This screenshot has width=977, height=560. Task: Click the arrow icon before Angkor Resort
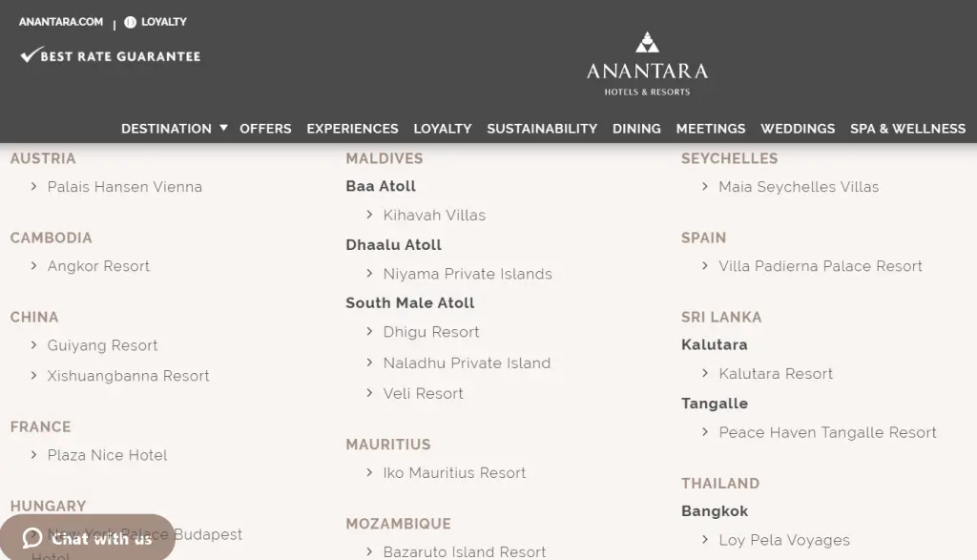(x=34, y=266)
